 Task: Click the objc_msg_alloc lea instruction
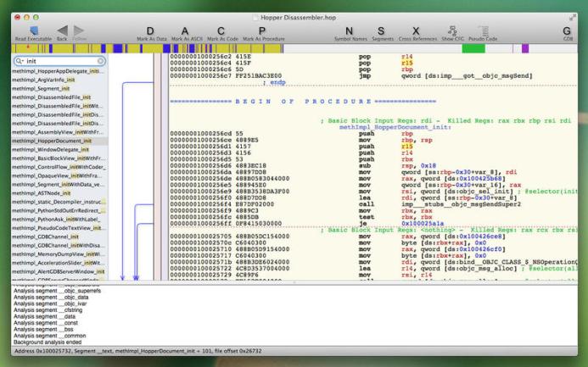372,269
